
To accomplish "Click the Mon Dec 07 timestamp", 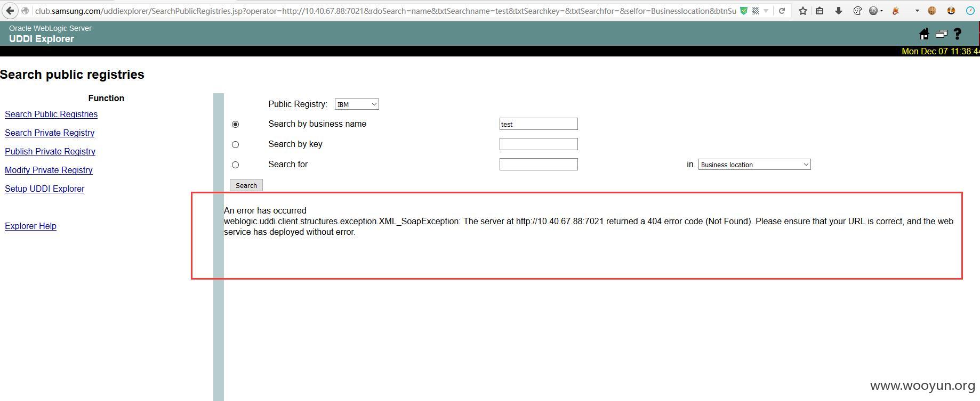I will 941,52.
